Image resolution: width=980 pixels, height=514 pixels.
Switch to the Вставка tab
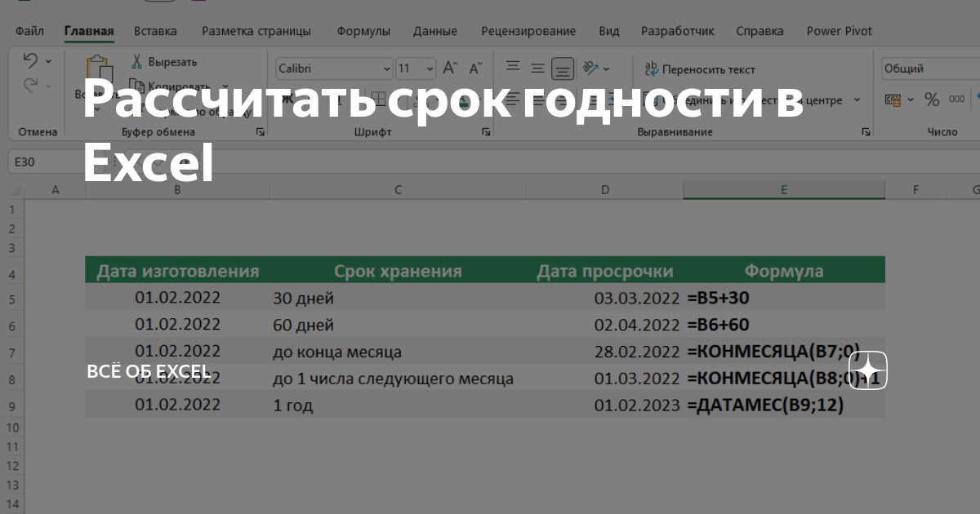155,31
